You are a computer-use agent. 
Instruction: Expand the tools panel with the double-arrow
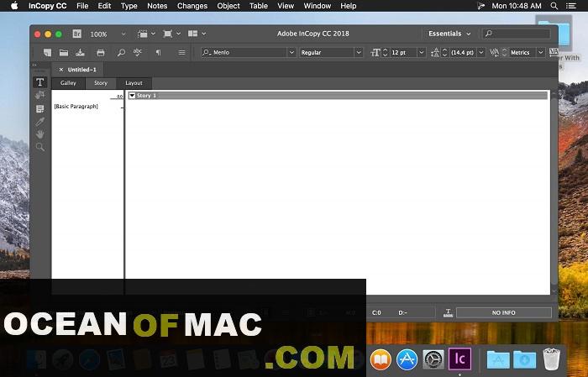click(x=34, y=65)
